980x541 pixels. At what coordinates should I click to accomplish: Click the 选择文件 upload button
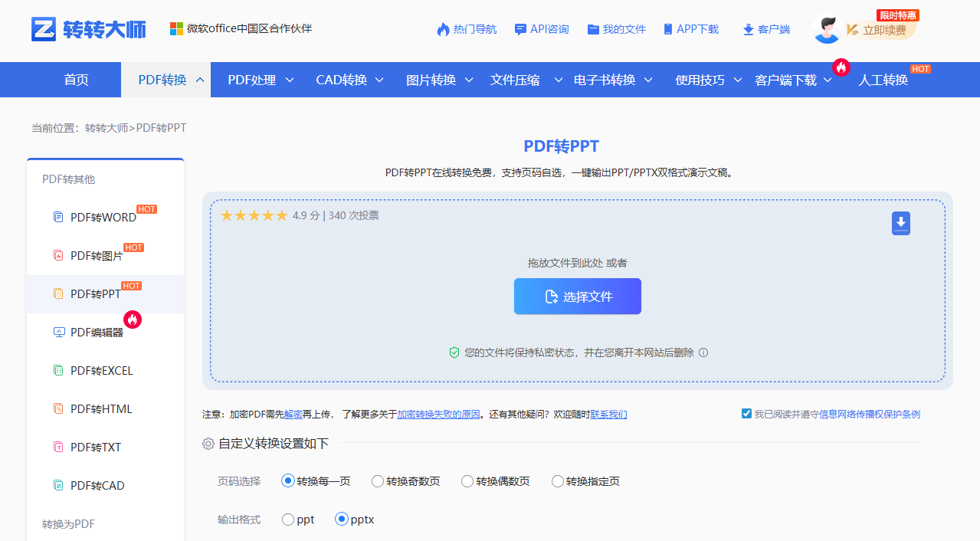click(577, 297)
